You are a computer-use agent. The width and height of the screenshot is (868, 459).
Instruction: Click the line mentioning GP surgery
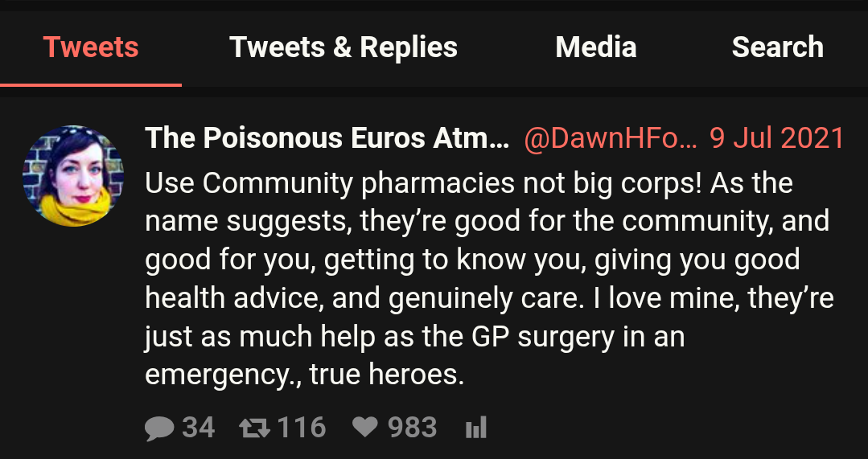(x=415, y=337)
